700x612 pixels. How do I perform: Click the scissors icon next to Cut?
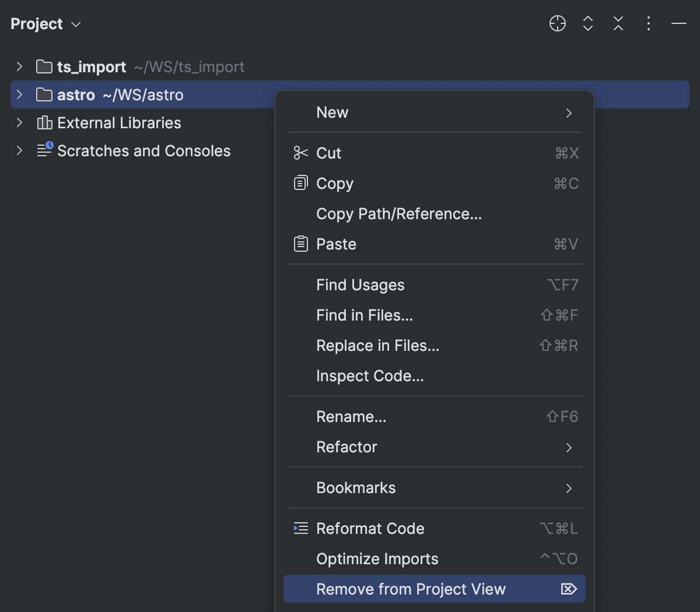click(x=300, y=153)
